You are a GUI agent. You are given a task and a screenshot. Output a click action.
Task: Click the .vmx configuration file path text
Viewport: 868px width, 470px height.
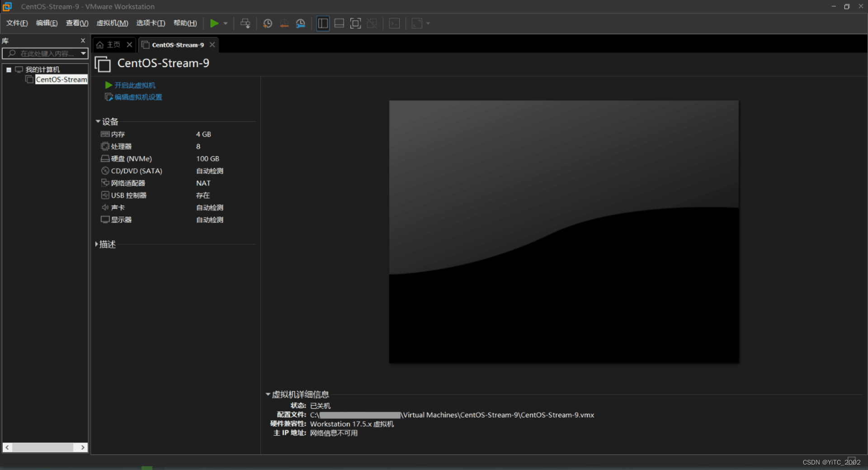tap(452, 415)
